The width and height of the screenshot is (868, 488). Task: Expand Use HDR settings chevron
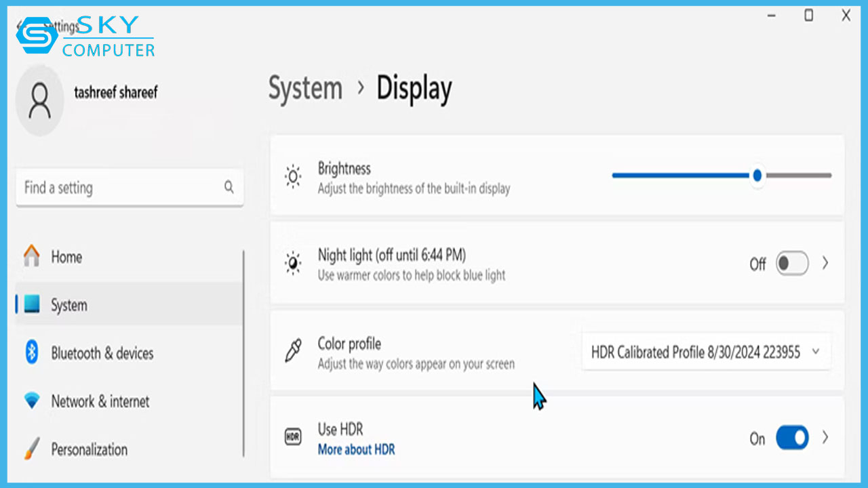click(x=825, y=438)
